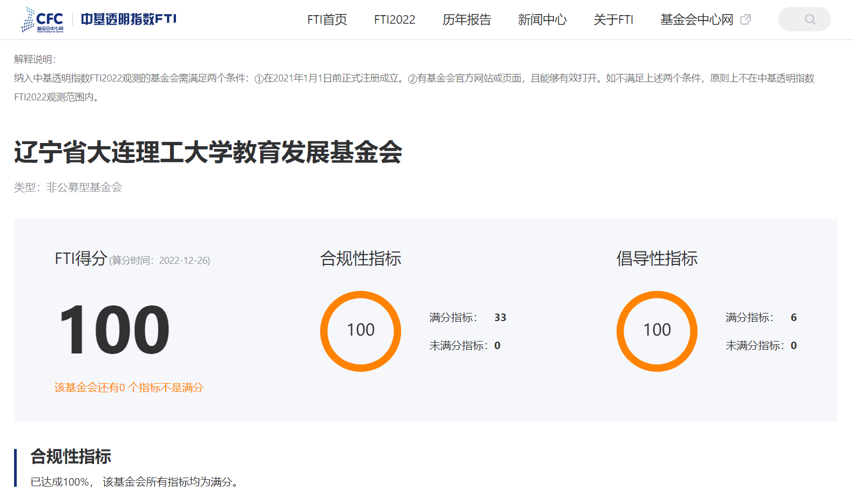
Task: Click the CFC foundation center logo
Action: [x=43, y=19]
